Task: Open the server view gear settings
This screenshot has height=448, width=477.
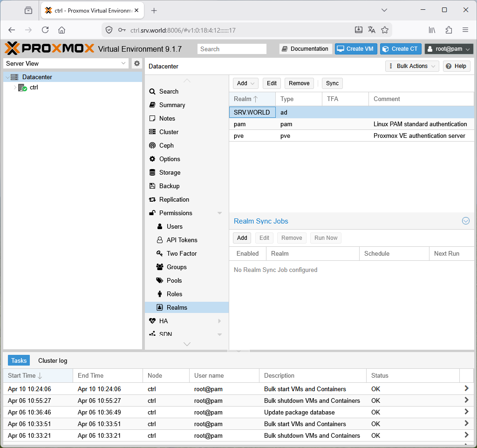Action: click(137, 63)
